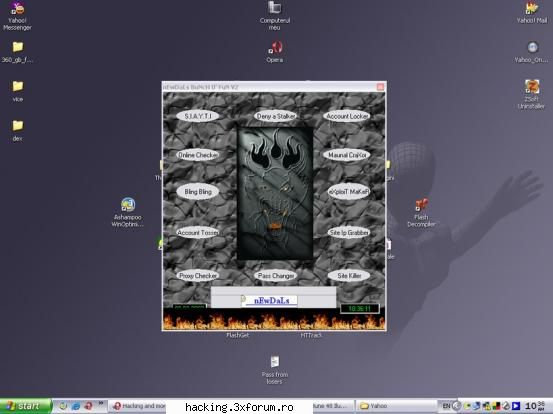Click the S.I.A.Y.T.I button

198,116
